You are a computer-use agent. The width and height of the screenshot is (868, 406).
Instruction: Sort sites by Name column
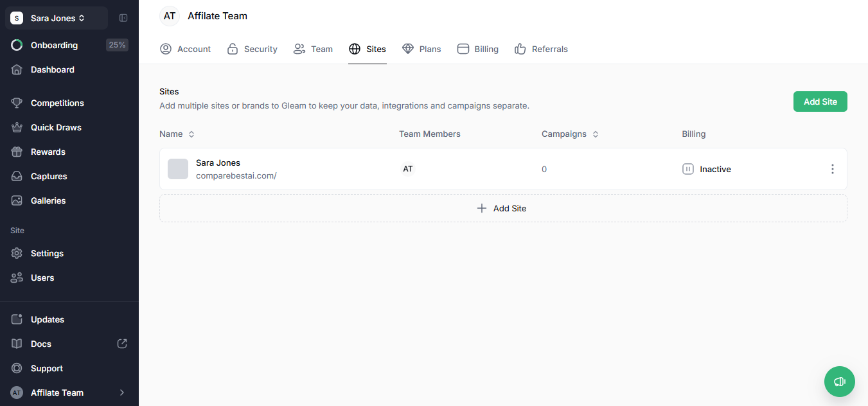pyautogui.click(x=177, y=134)
